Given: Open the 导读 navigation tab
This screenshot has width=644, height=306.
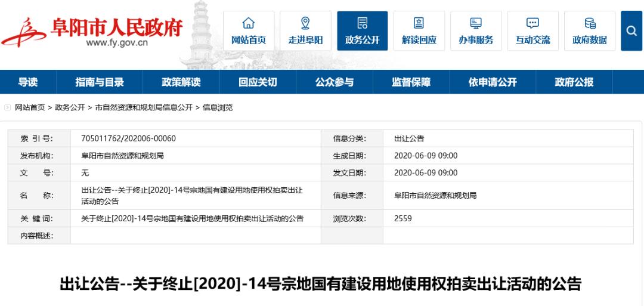Looking at the screenshot, I should coord(28,82).
